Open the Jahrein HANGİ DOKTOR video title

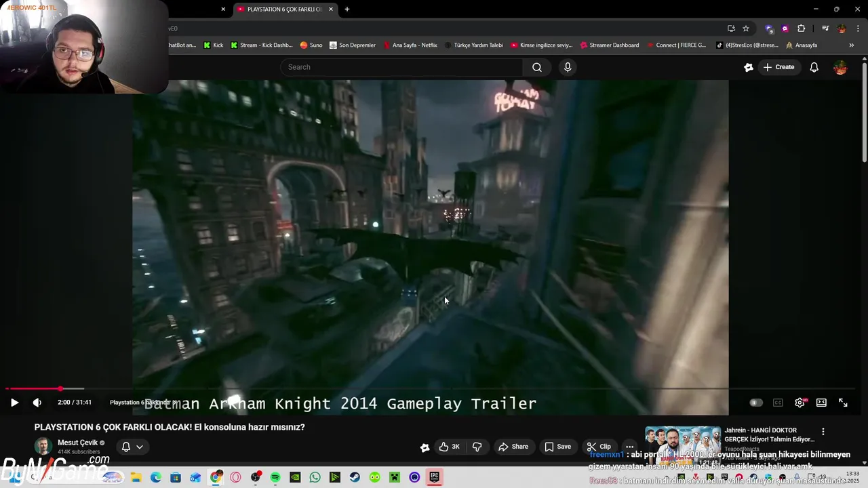pos(770,434)
